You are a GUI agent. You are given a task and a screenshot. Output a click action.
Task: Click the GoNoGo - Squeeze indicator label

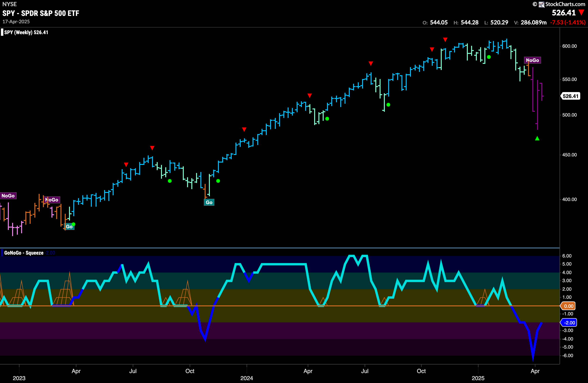[x=24, y=253]
